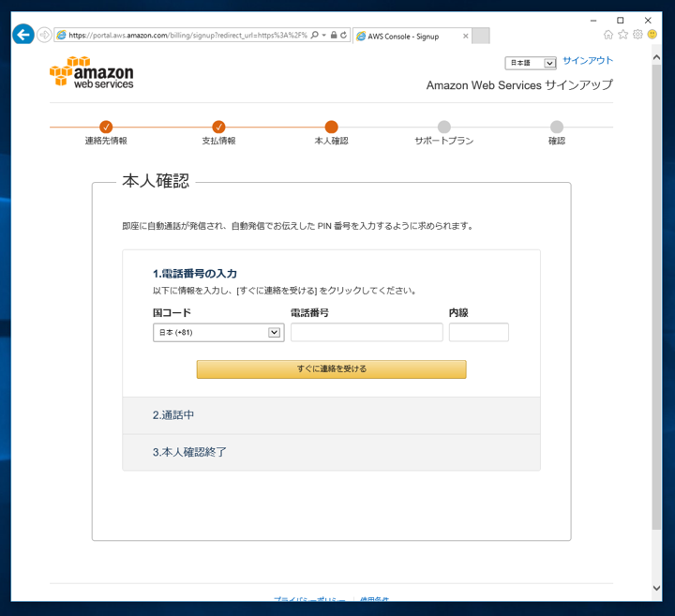Maximize the browser window
Viewport: 675px width, 616px height.
[621, 21]
